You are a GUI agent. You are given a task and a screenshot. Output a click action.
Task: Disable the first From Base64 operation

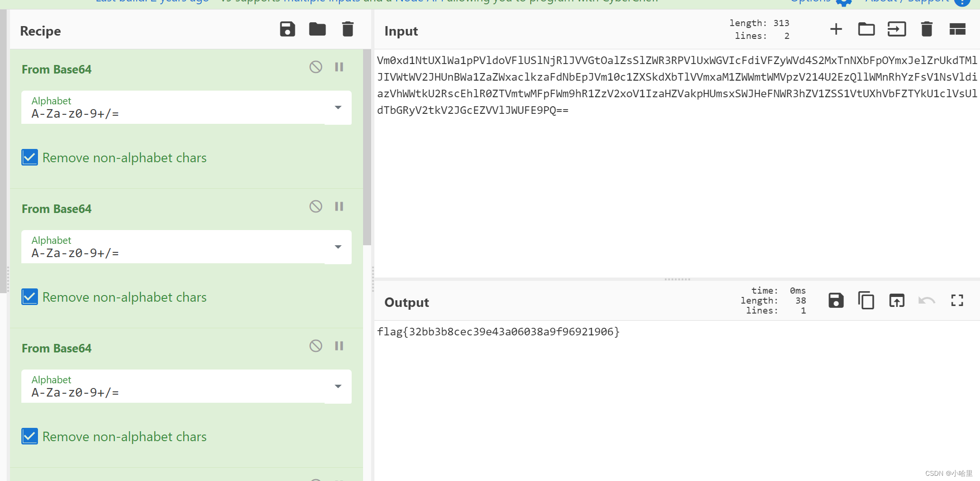pos(316,67)
